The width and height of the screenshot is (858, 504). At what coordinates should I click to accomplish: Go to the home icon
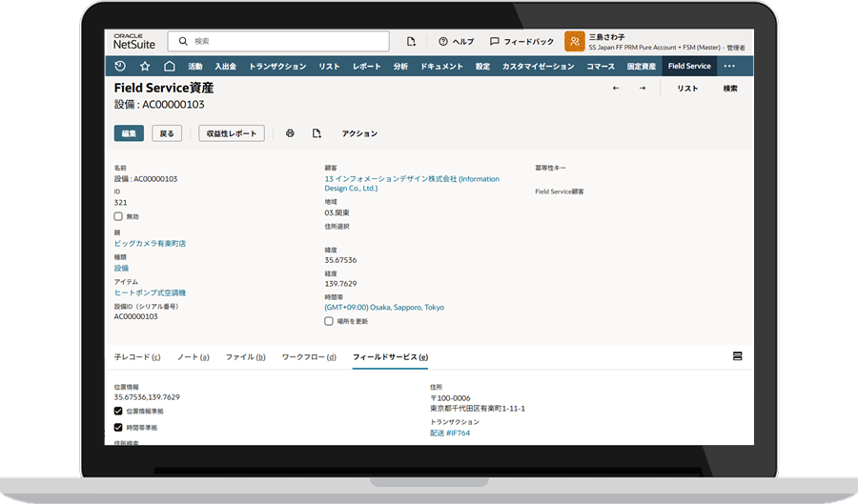pyautogui.click(x=170, y=66)
